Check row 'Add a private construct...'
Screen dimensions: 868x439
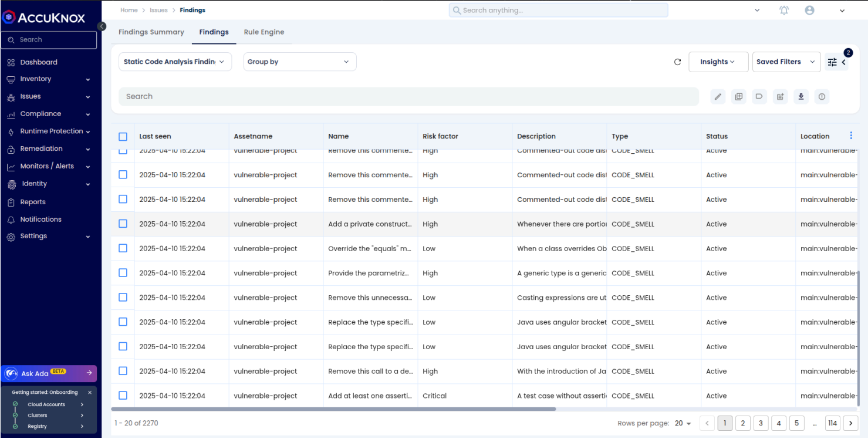click(x=123, y=224)
